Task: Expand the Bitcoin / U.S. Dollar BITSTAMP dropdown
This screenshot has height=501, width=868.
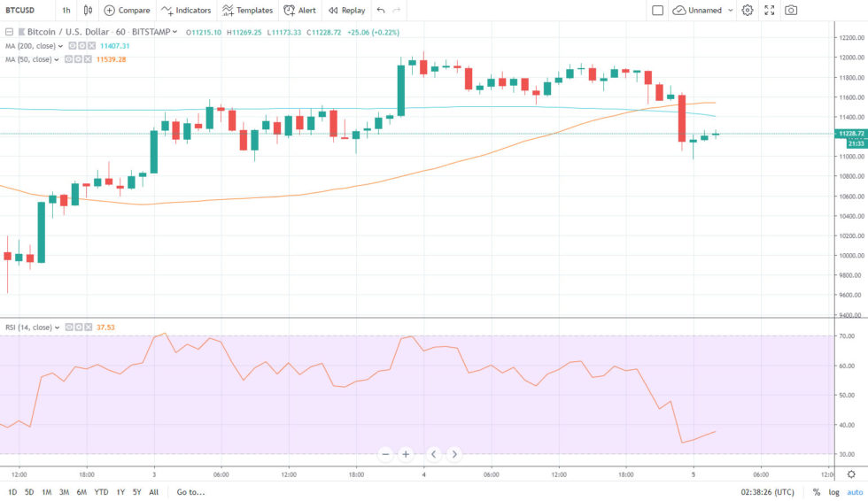Action: pyautogui.click(x=175, y=32)
